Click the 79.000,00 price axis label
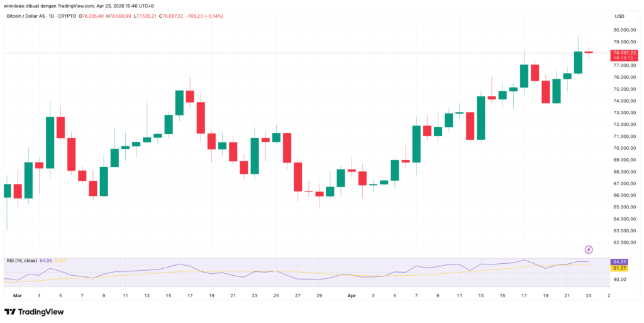Image resolution: width=644 pixels, height=323 pixels. [x=625, y=42]
